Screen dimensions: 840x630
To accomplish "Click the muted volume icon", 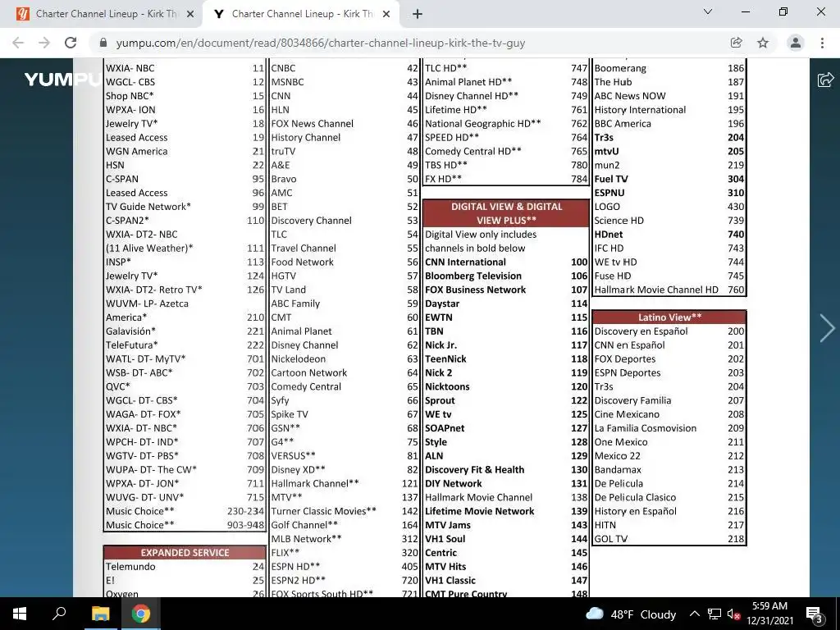I will pos(733,614).
